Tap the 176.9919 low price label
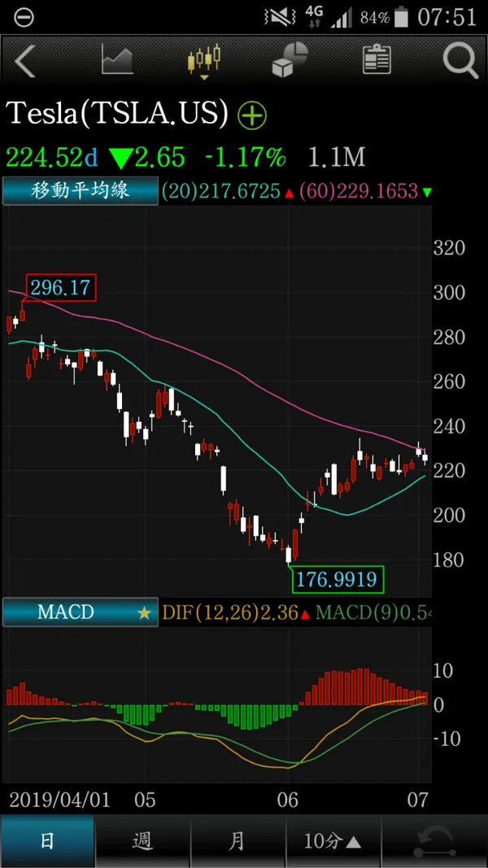The height and width of the screenshot is (868, 488). tap(337, 579)
